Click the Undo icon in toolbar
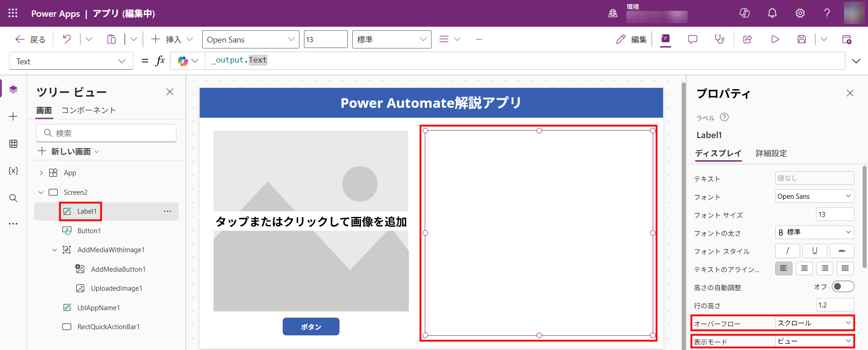Screen dimensions: 868x350 coord(67,39)
